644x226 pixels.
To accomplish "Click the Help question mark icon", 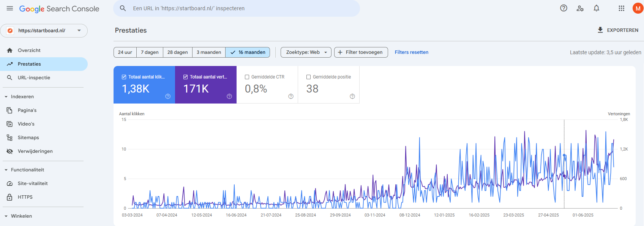I will (x=563, y=8).
